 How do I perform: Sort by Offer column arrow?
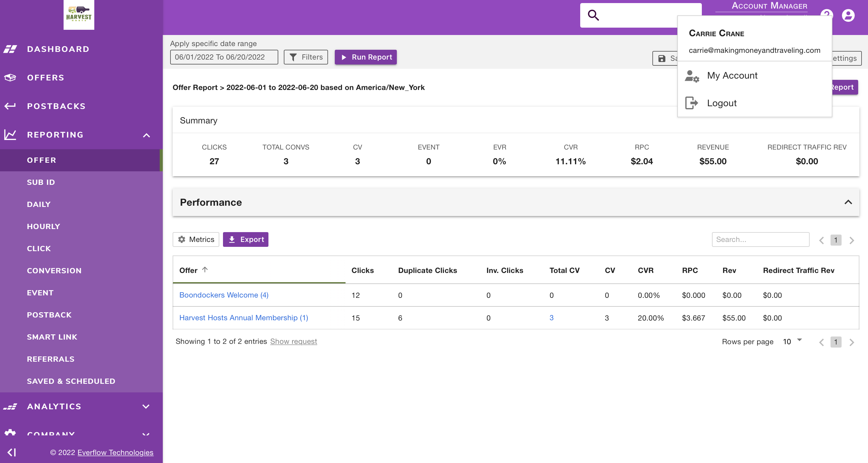(205, 270)
